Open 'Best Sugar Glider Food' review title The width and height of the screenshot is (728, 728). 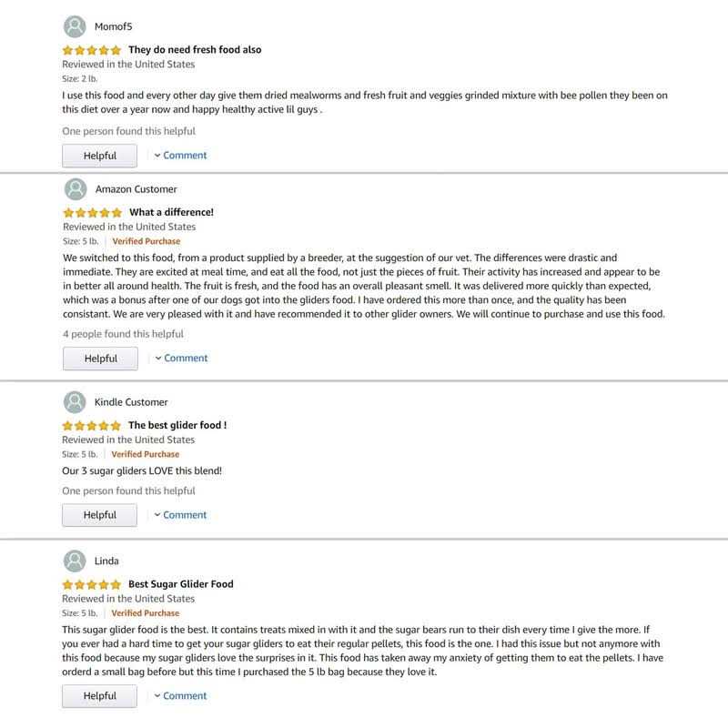point(181,584)
